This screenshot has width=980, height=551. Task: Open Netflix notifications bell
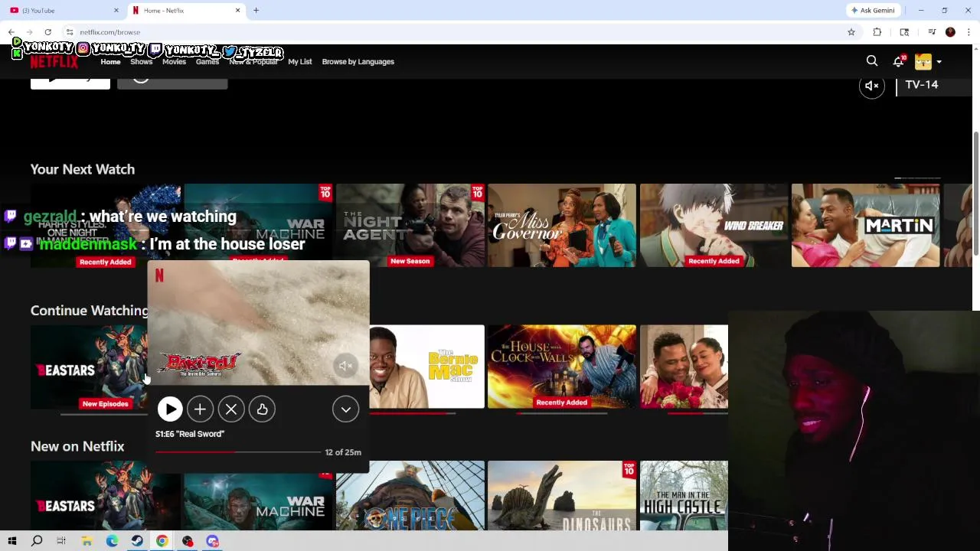pyautogui.click(x=899, y=61)
